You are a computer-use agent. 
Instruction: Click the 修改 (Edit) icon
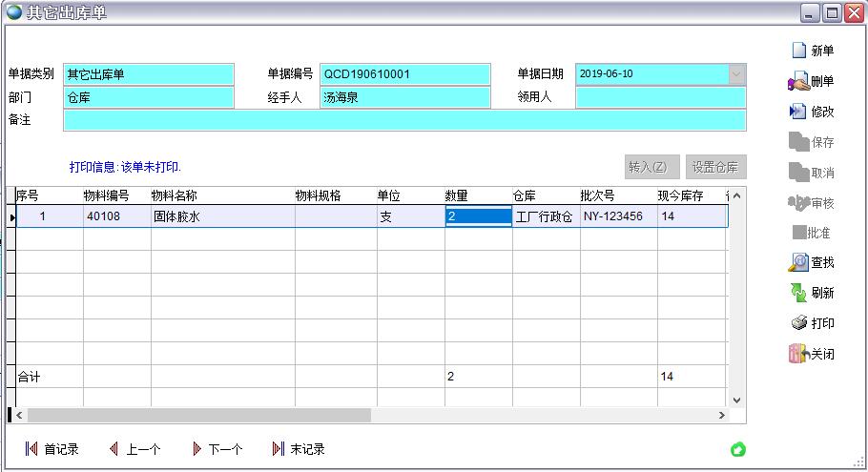tap(798, 112)
